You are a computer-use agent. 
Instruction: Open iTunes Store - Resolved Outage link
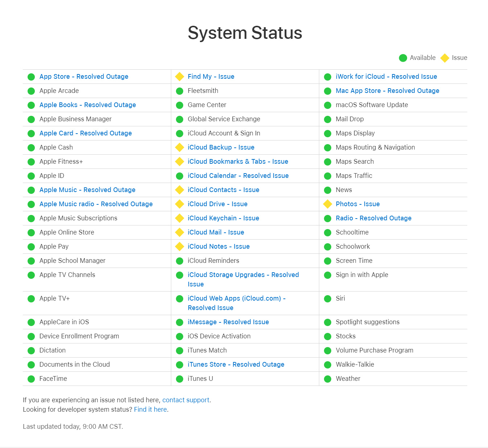pyautogui.click(x=236, y=364)
